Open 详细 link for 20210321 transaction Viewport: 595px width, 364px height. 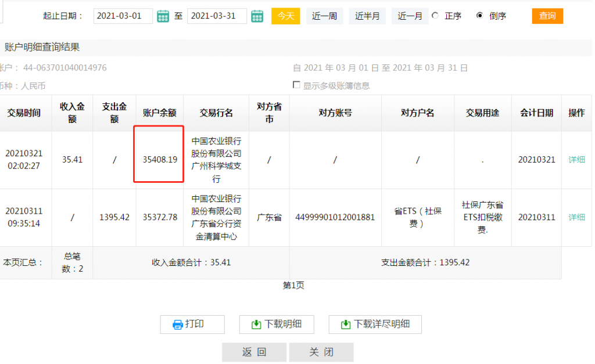(576, 160)
